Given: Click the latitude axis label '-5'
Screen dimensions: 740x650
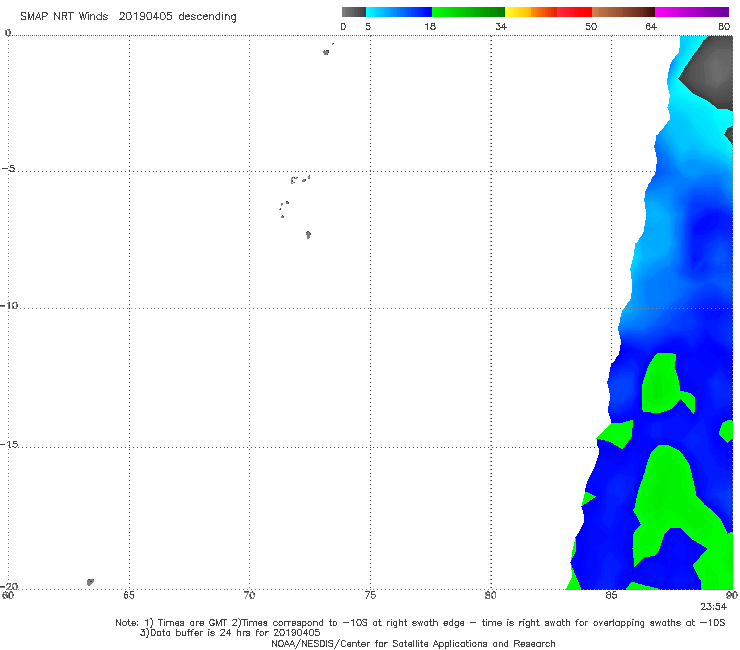Looking at the screenshot, I should coord(9,169).
